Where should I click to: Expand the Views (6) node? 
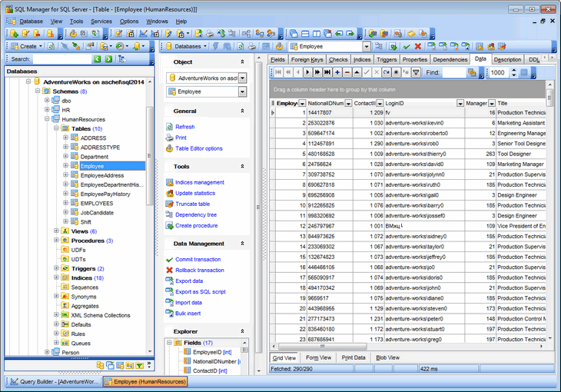click(x=56, y=231)
